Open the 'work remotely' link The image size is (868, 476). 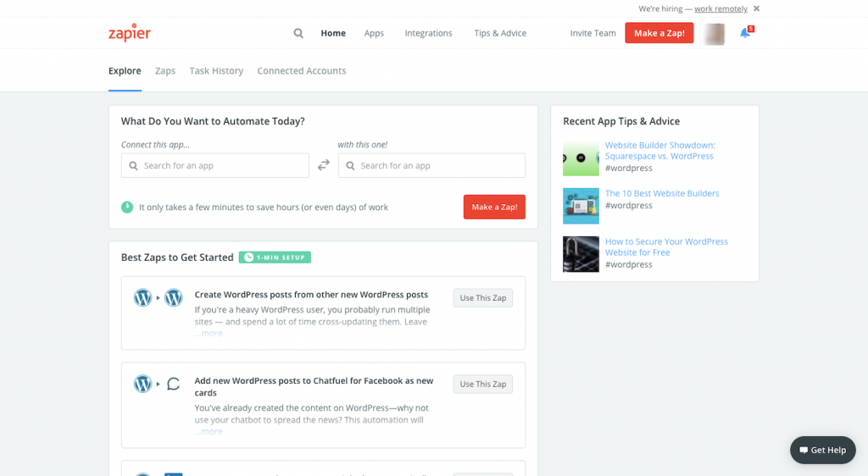[721, 8]
